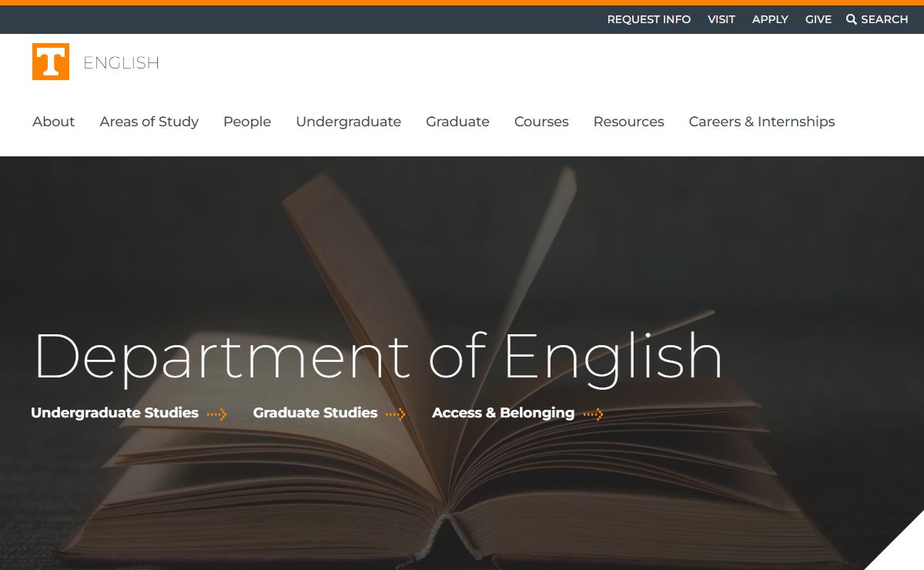Open the Search link text
The width and height of the screenshot is (924, 570).
(x=885, y=19)
